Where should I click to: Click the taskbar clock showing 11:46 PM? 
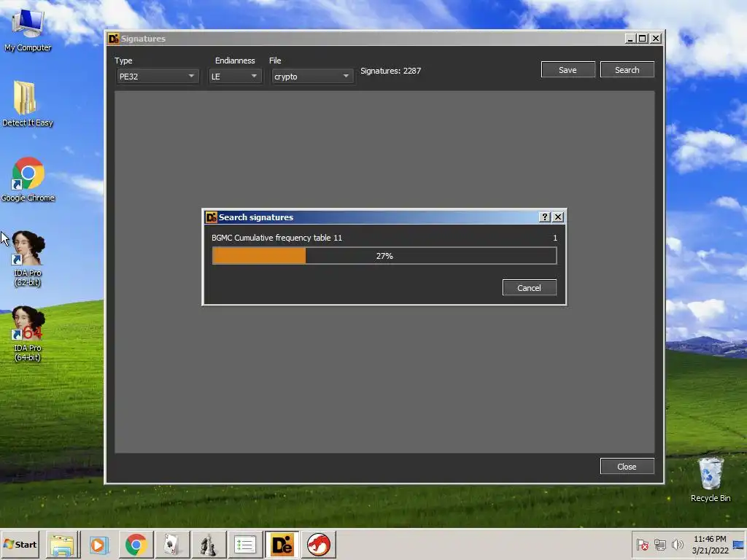pyautogui.click(x=710, y=544)
